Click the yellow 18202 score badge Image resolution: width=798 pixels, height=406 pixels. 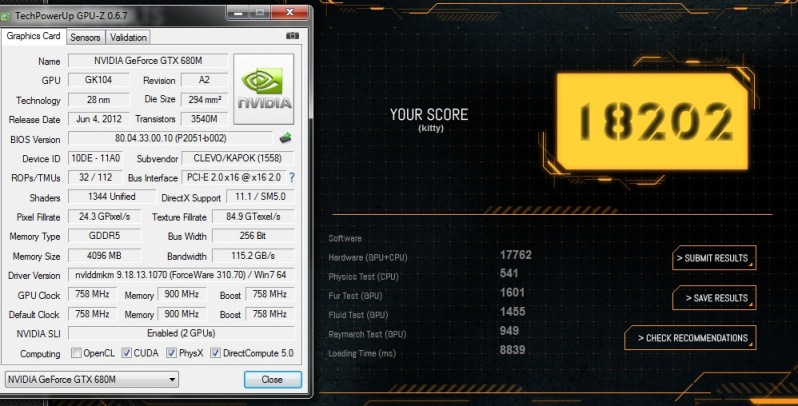click(652, 121)
